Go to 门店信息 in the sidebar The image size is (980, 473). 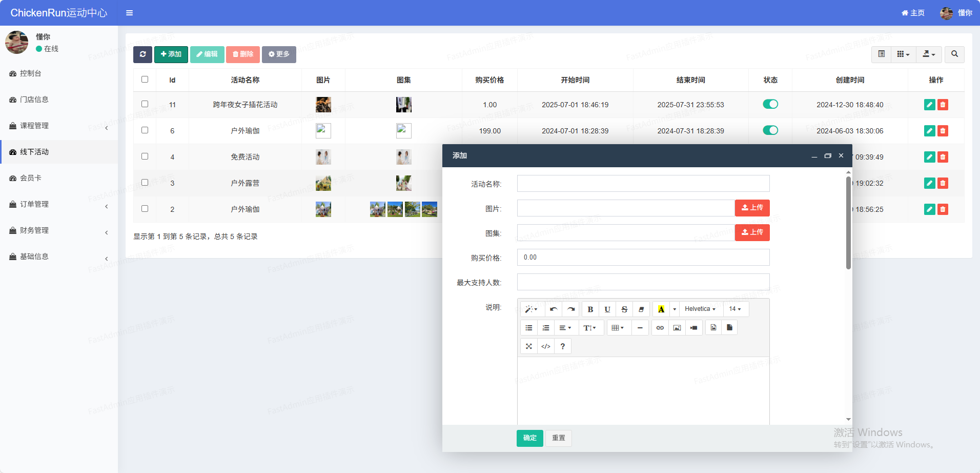34,100
